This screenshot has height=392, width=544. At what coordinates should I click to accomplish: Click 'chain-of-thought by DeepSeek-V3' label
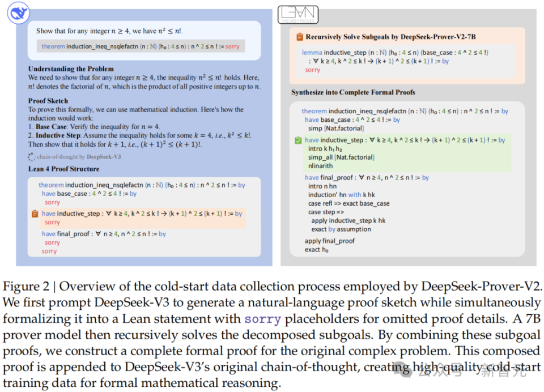[x=79, y=157]
